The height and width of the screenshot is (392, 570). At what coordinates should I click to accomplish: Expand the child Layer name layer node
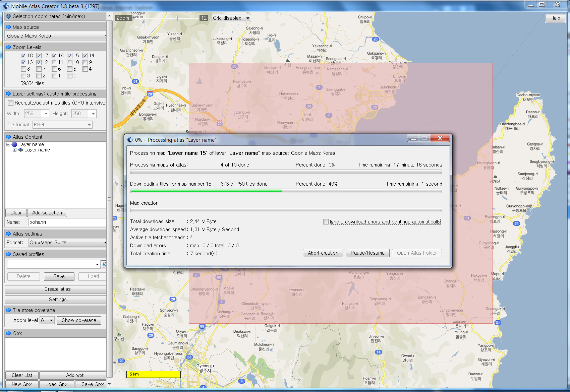(14, 150)
